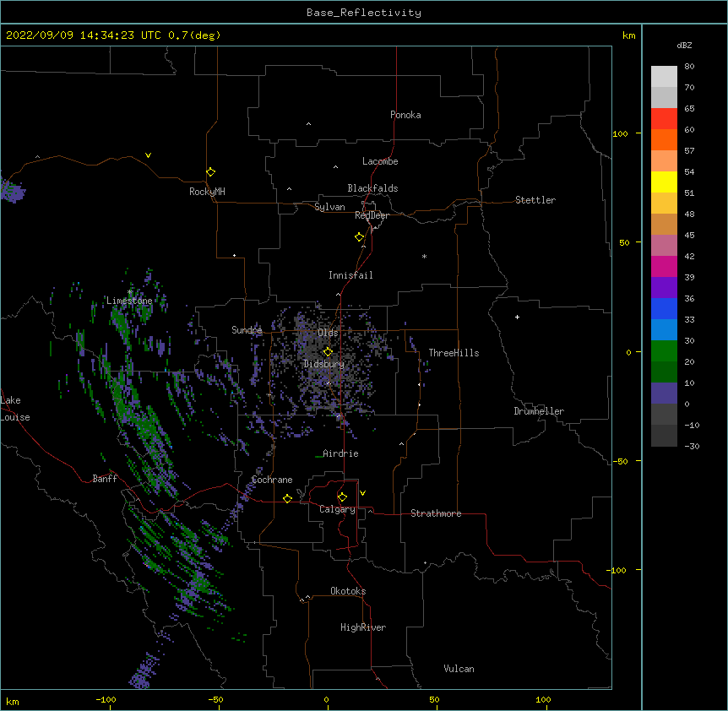The height and width of the screenshot is (711, 728).
Task: Click the yellow V marker northeast of Calgary
Action: coord(362,493)
